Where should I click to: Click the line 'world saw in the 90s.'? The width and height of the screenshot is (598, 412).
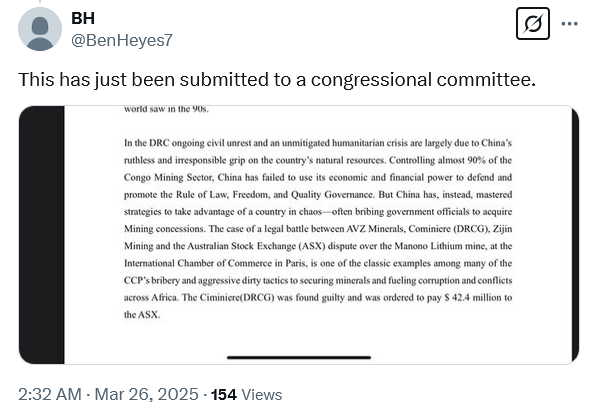166,109
